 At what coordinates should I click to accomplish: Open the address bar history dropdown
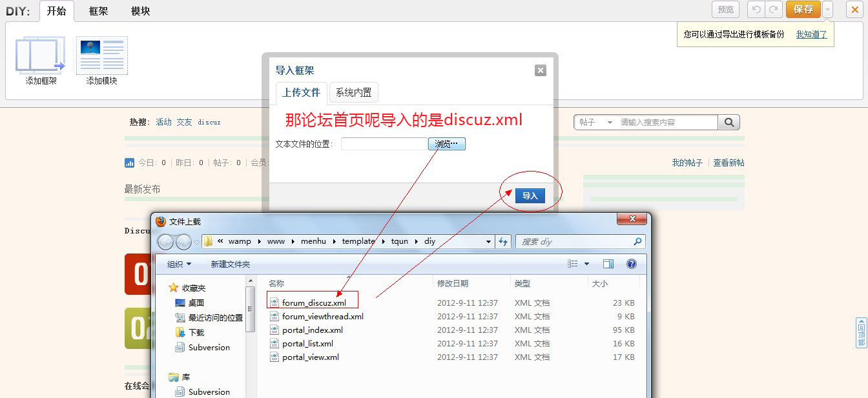tap(488, 242)
